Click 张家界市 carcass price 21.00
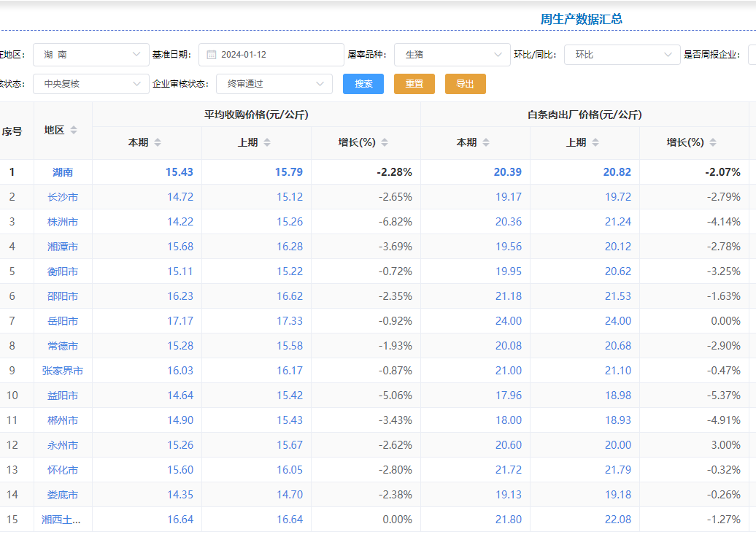This screenshot has height=540, width=756. [509, 371]
